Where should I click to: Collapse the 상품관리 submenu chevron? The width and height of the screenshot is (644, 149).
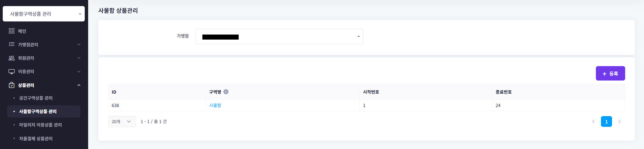coord(79,85)
